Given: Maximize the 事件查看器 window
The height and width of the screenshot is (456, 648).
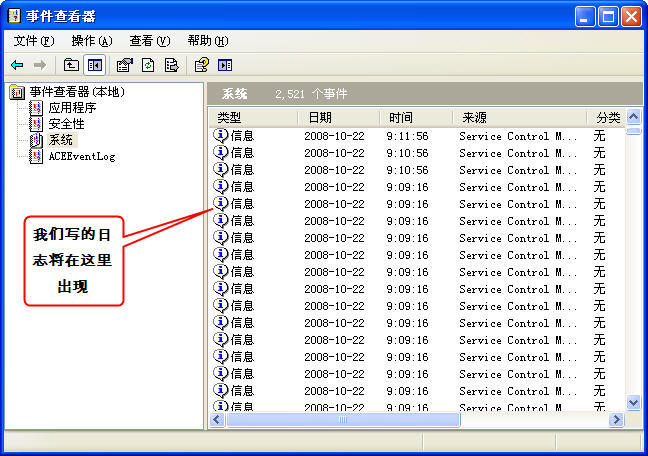Looking at the screenshot, I should [x=608, y=17].
